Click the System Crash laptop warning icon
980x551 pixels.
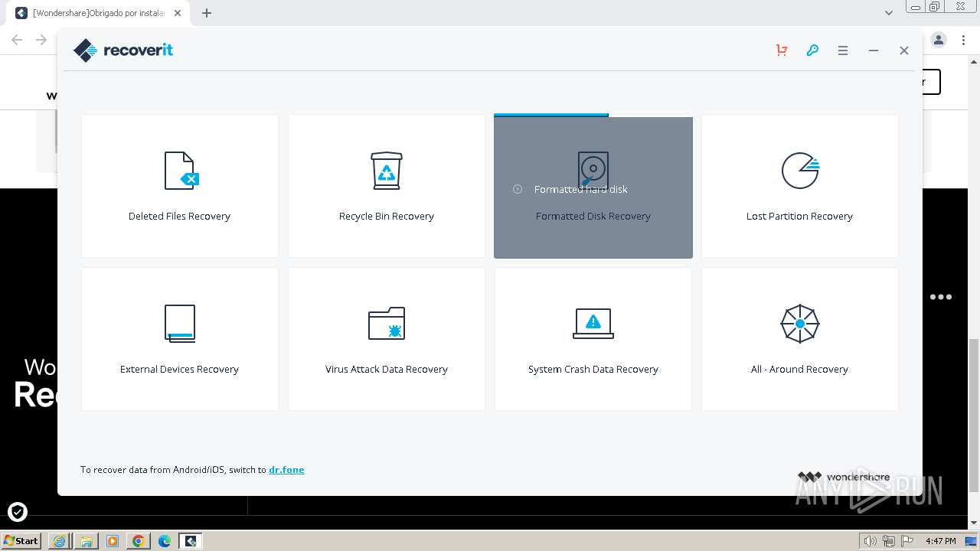(x=593, y=324)
